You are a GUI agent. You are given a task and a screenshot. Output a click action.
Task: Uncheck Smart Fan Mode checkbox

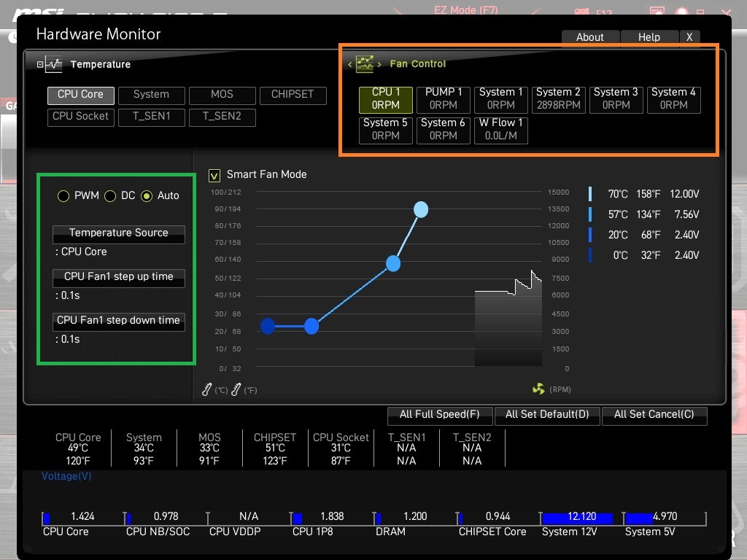point(214,176)
